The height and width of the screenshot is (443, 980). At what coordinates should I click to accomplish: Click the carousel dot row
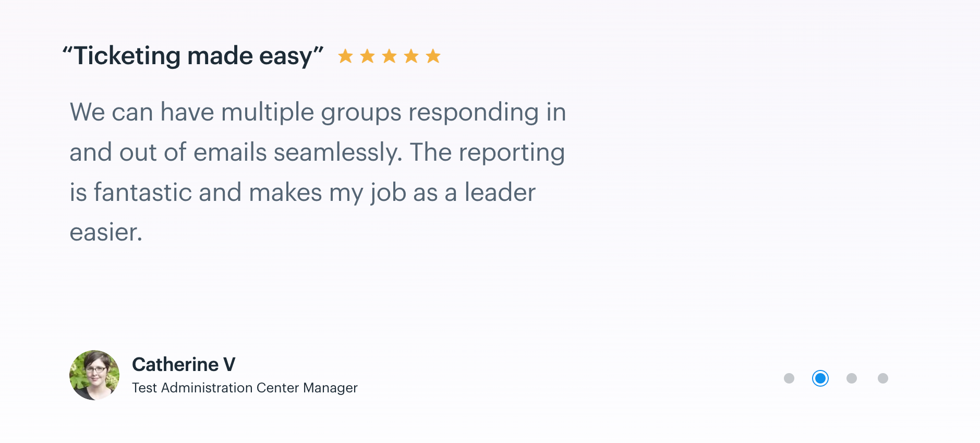tap(836, 378)
